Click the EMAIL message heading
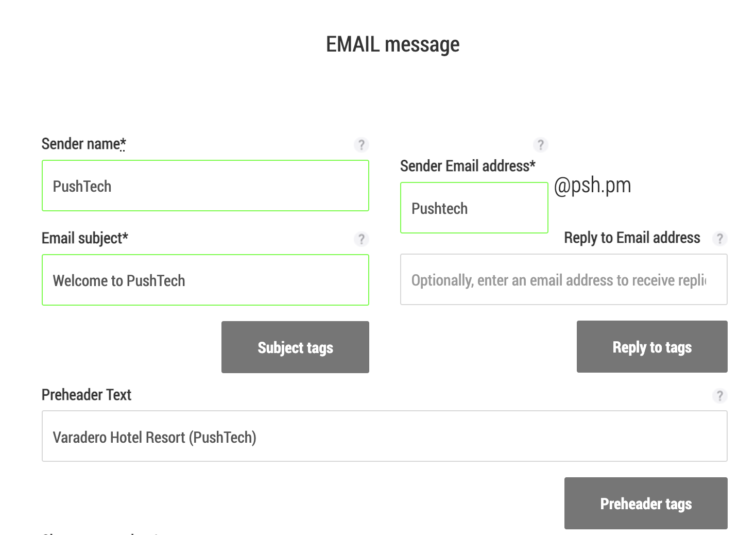 [x=392, y=44]
